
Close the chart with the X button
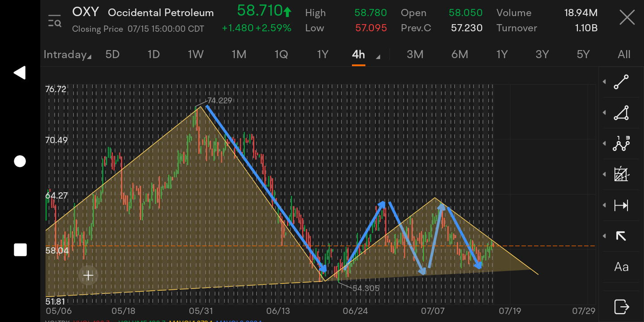click(x=627, y=18)
